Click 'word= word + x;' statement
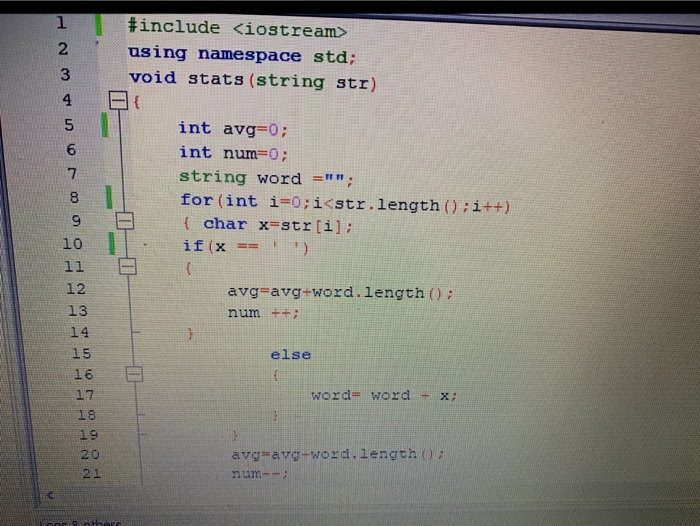The height and width of the screenshot is (526, 700). click(x=384, y=395)
